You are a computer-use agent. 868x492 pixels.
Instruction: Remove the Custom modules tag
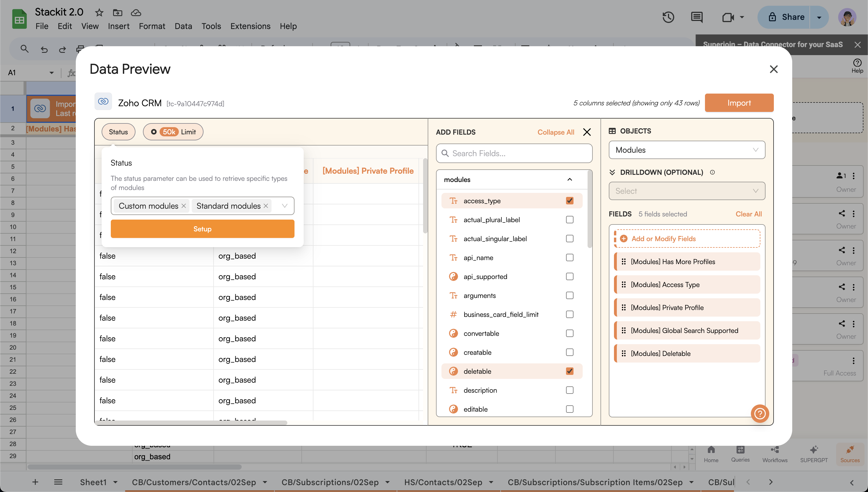tap(184, 206)
